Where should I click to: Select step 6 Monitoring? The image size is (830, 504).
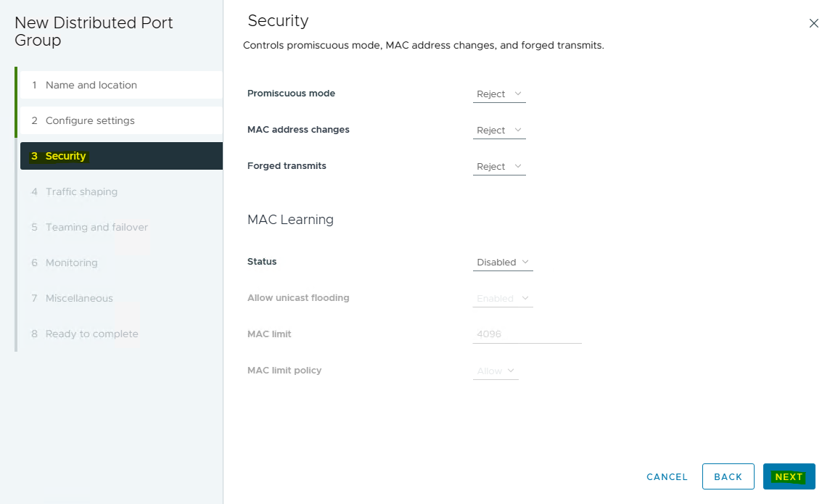tap(121, 263)
